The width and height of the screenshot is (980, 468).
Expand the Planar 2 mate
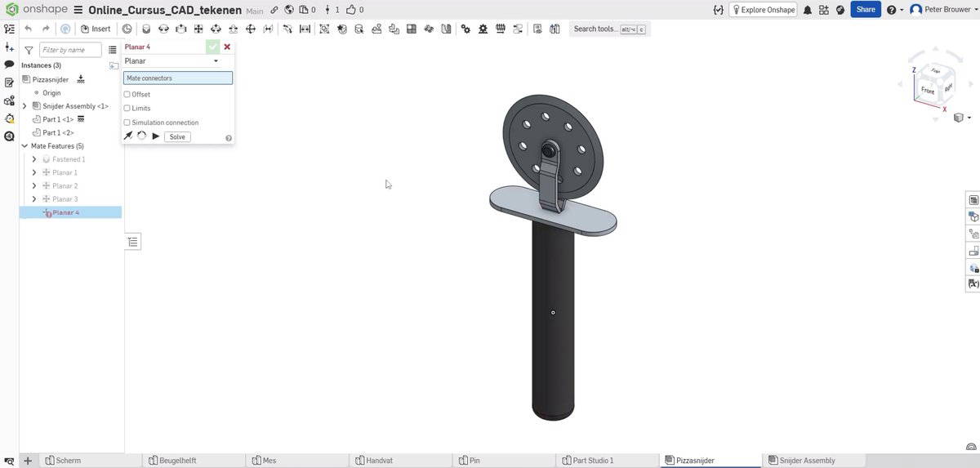pos(34,185)
